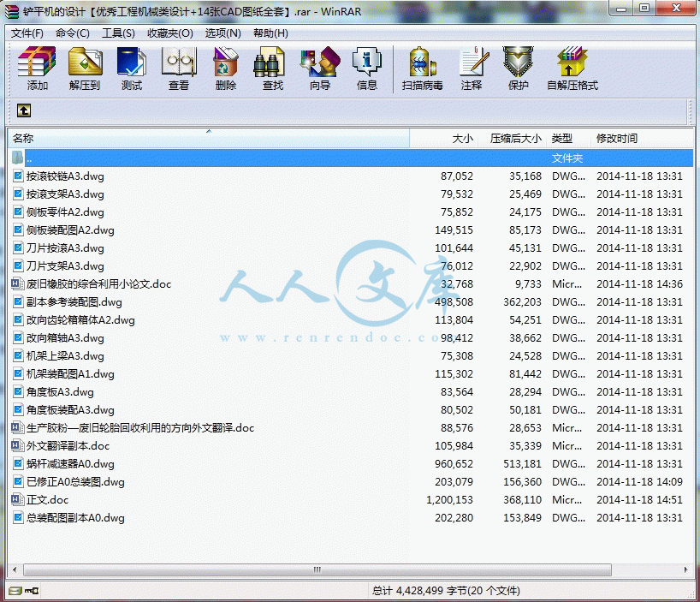Screen dimensions: 700x602
Task: Click 文件夹 type label in first row
Action: pyautogui.click(x=567, y=158)
